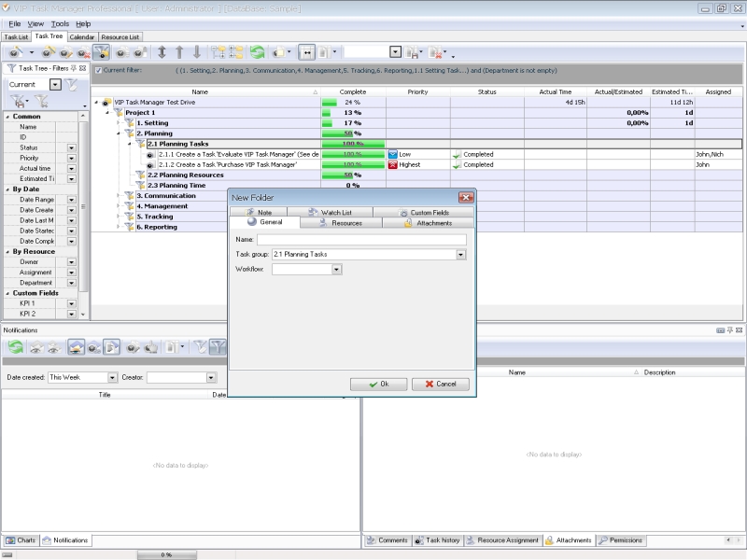
Task: Open the Task group dropdown in New Folder
Action: pos(460,255)
